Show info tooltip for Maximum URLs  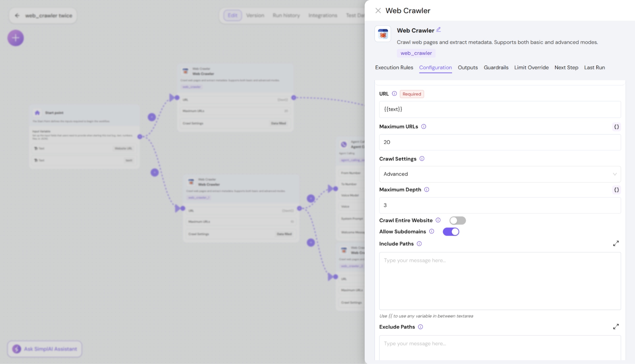point(424,126)
